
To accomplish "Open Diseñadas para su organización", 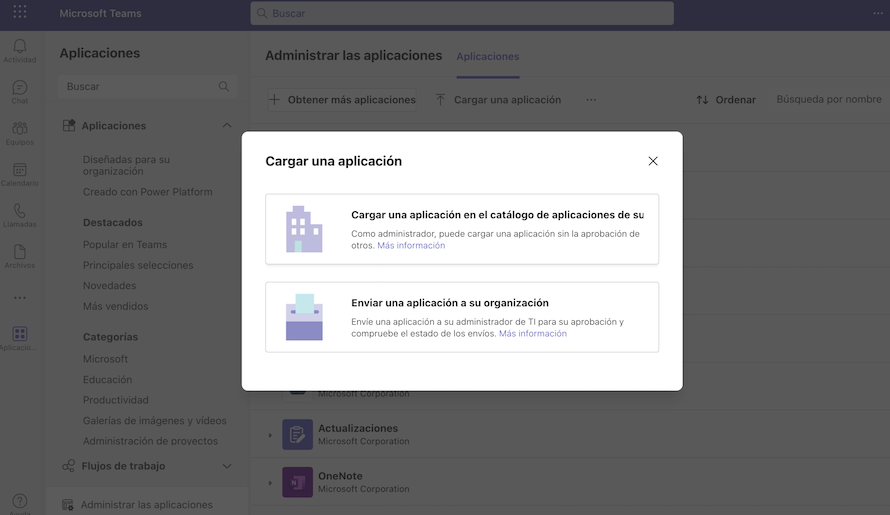I will [126, 165].
